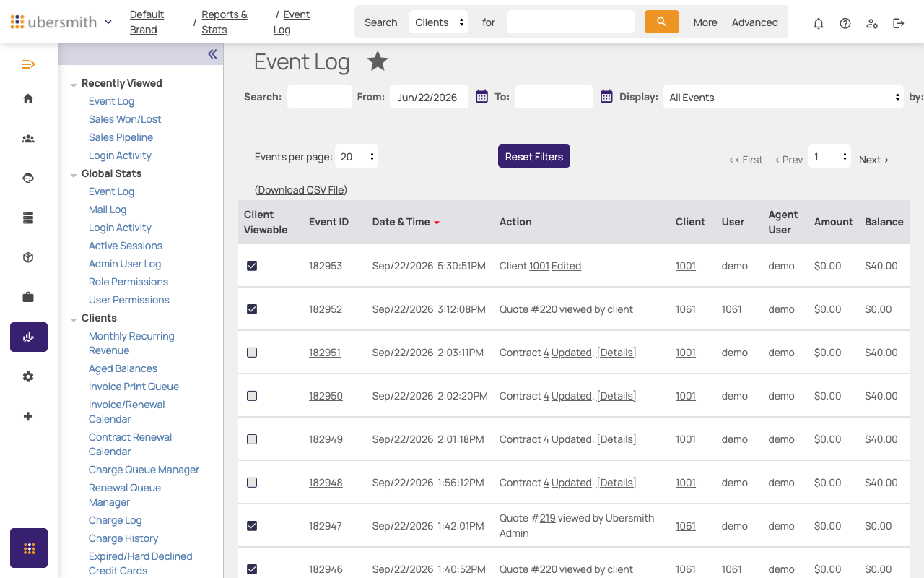This screenshot has height=578, width=924.
Task: Open the help question mark icon
Action: pos(845,23)
